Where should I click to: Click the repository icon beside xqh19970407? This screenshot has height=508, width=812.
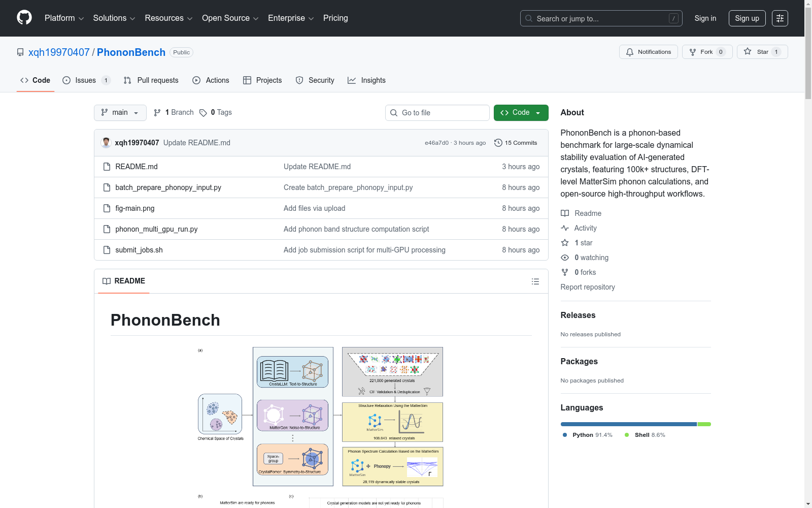[x=20, y=52]
